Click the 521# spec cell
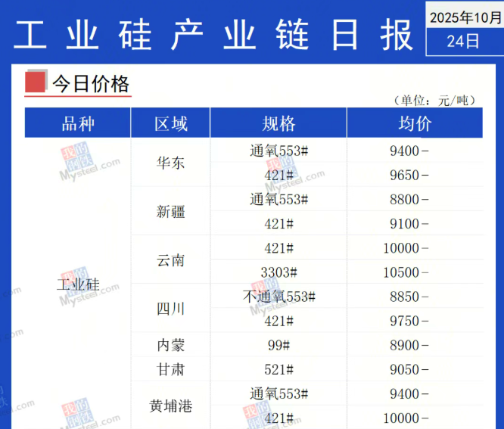The image size is (504, 429). (279, 369)
